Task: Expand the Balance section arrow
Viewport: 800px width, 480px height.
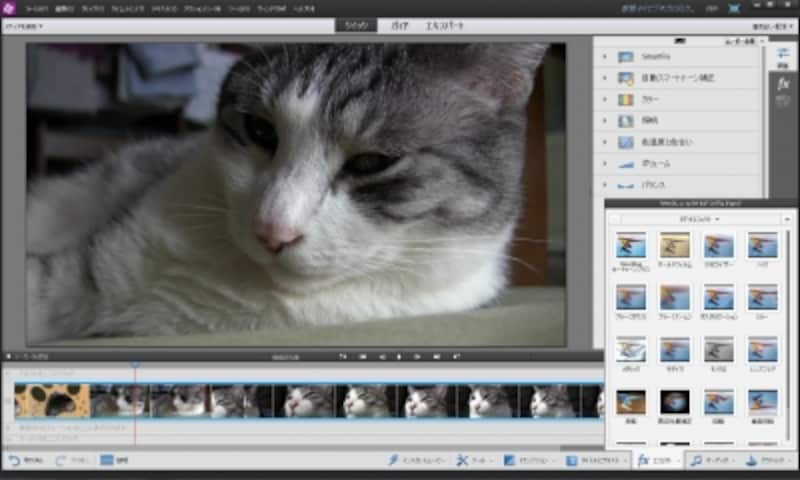Action: pyautogui.click(x=605, y=185)
